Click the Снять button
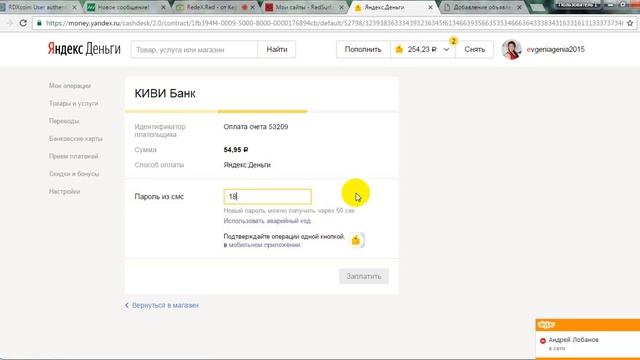 click(x=474, y=49)
